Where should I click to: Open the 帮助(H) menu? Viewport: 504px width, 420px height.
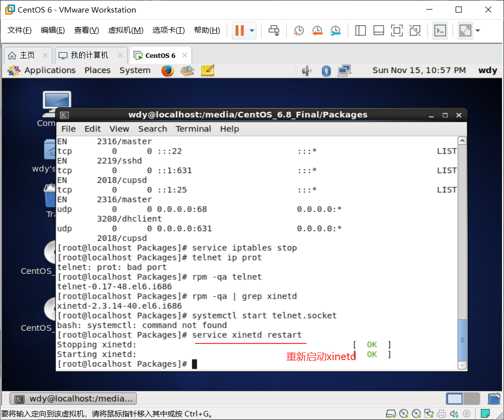point(207,30)
